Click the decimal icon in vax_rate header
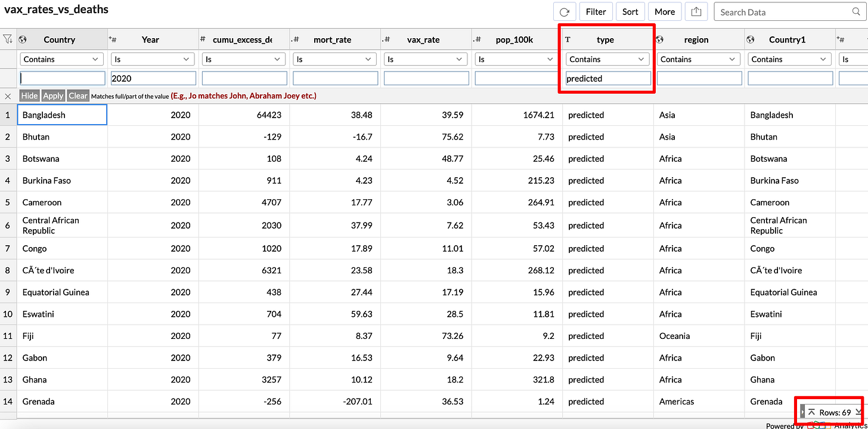Viewport: 868px width, 429px height. 386,40
